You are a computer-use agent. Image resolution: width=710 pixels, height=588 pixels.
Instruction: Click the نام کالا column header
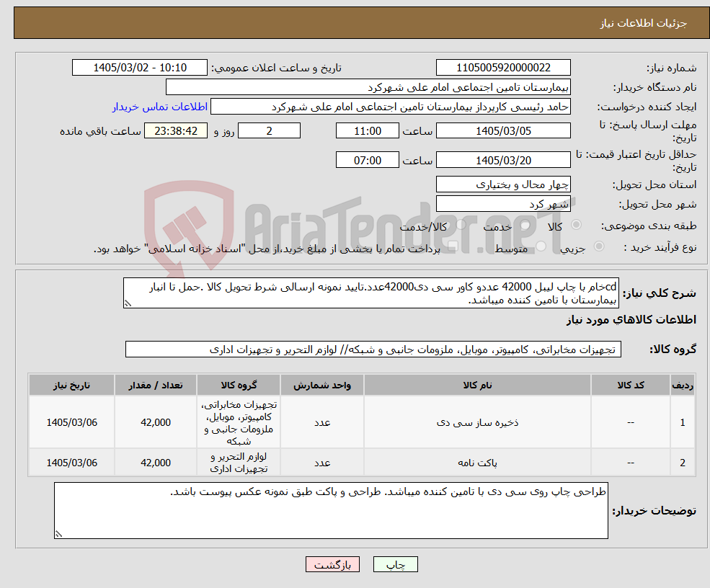[x=477, y=386]
